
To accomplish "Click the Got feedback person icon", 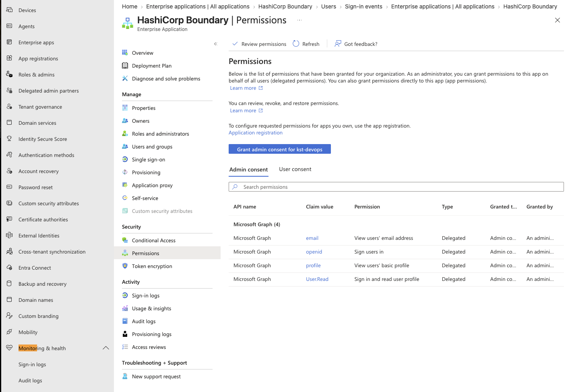I will coord(338,43).
